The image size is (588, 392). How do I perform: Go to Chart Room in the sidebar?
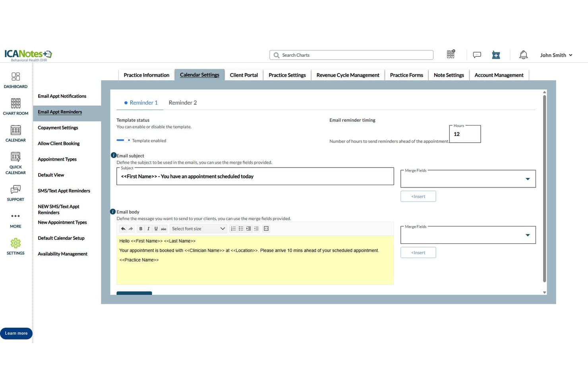point(15,107)
